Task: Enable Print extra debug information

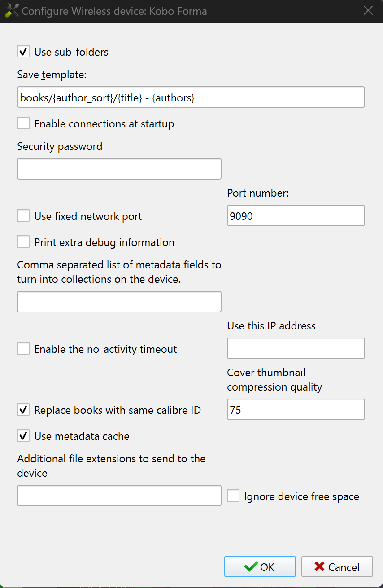Action: [x=23, y=242]
